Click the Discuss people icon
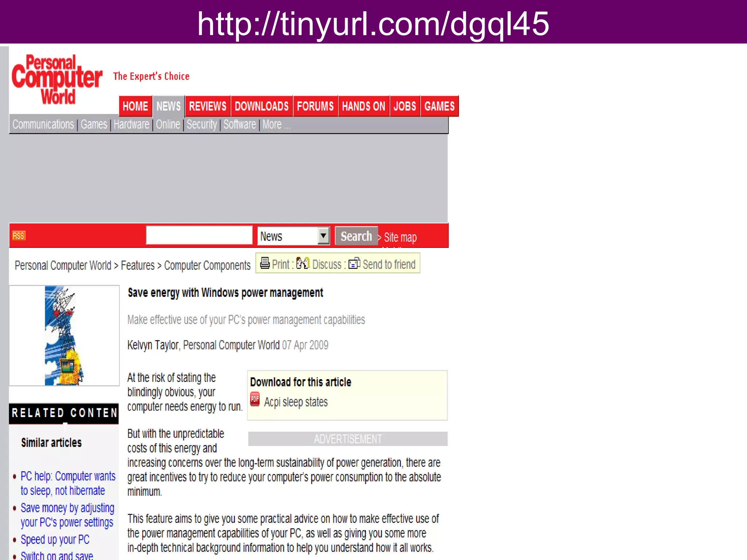 (303, 263)
